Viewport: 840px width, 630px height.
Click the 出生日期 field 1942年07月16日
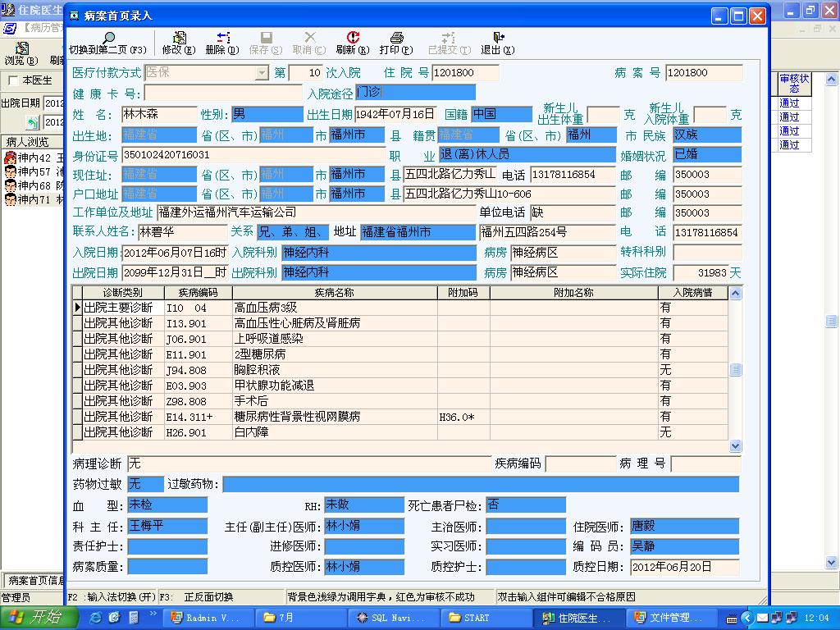point(396,114)
